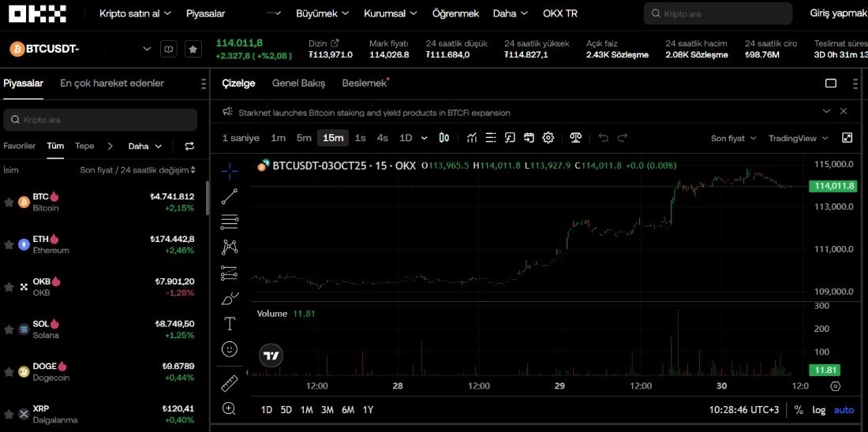Screen dimensions: 868x432
Task: Open En çok hareket edenler tab
Action: pos(112,84)
